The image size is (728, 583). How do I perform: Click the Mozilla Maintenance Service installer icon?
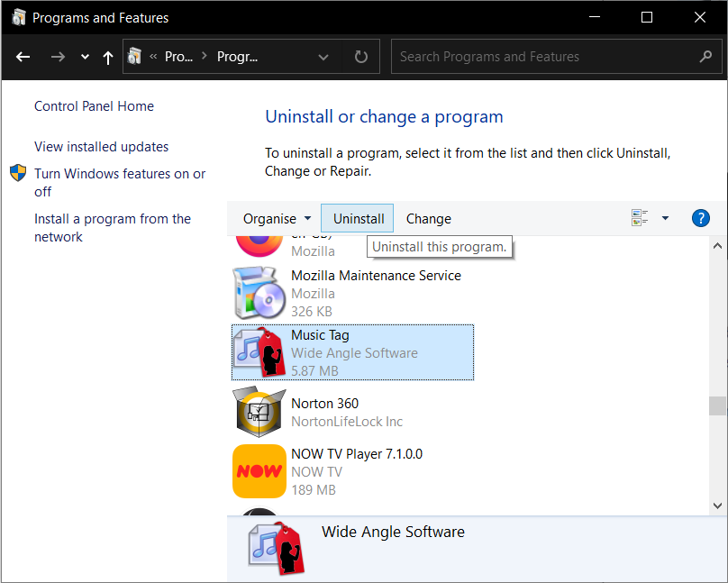click(x=259, y=293)
